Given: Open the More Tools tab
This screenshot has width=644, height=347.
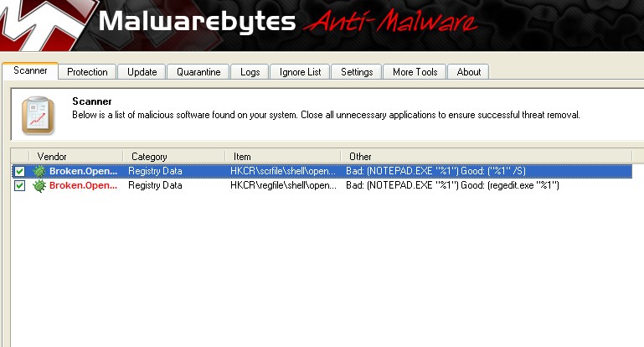Looking at the screenshot, I should pos(415,72).
